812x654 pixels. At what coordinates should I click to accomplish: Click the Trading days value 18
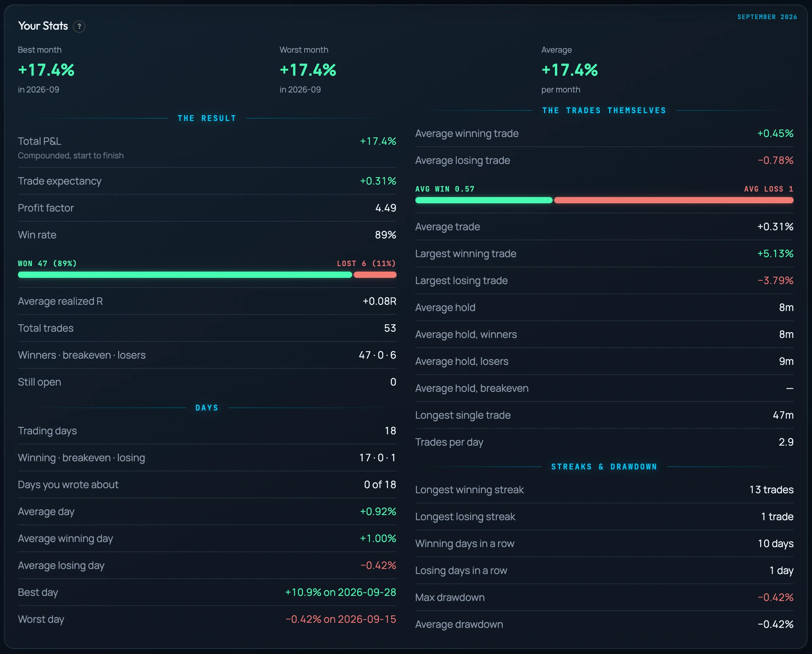point(390,431)
